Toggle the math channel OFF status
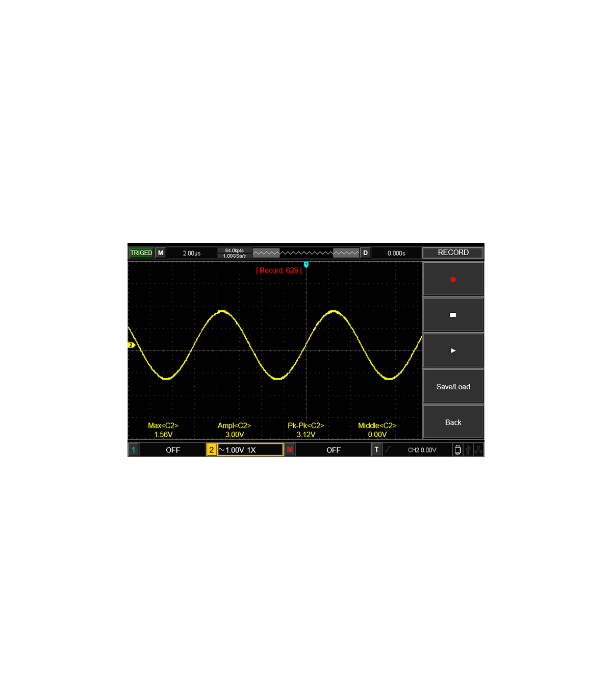This screenshot has height=700, width=612. [334, 449]
